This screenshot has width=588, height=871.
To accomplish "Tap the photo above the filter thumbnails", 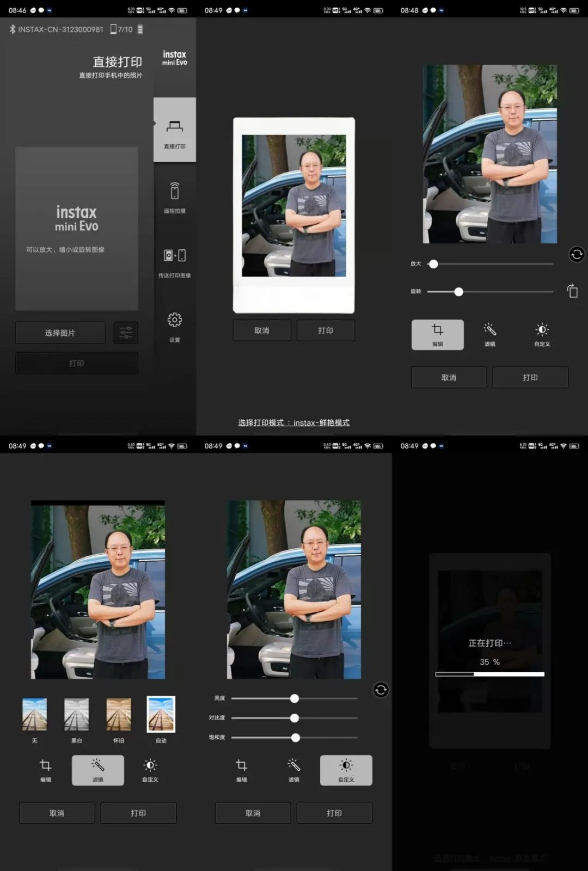I will click(98, 590).
